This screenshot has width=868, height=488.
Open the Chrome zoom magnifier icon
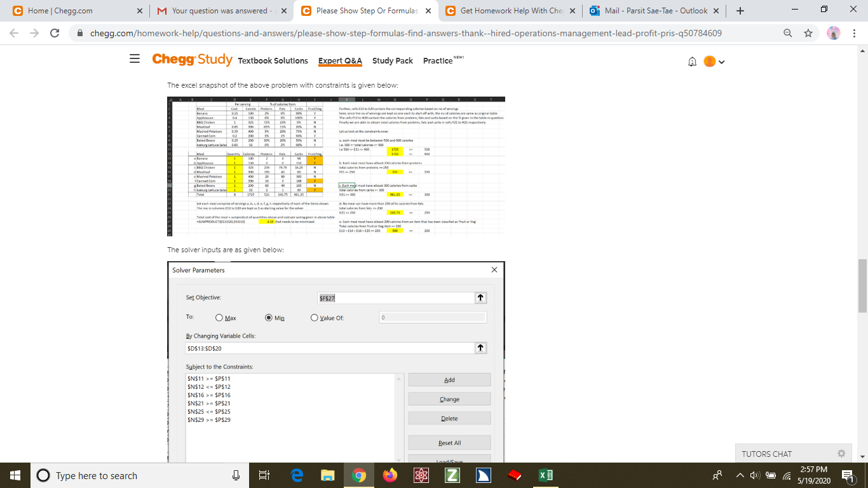787,33
